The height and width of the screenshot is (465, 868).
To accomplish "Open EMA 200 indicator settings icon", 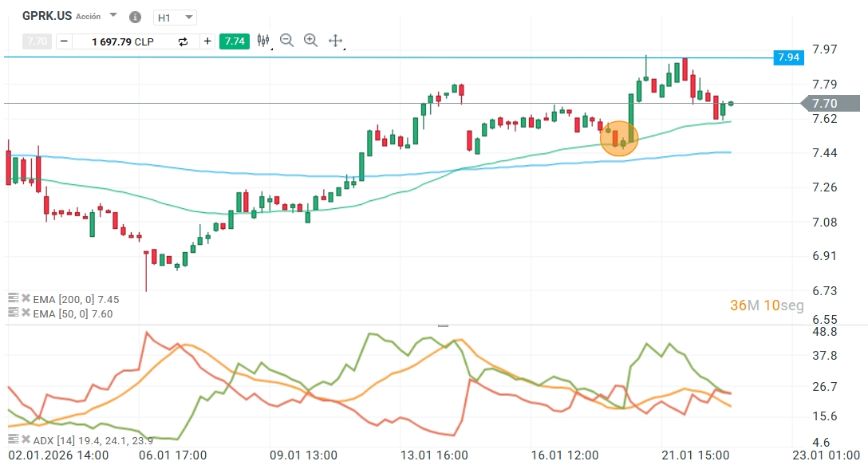I will click(13, 299).
